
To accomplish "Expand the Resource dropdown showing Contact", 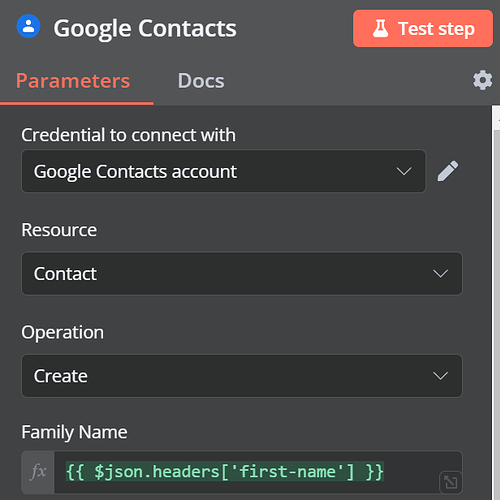I will 242,274.
